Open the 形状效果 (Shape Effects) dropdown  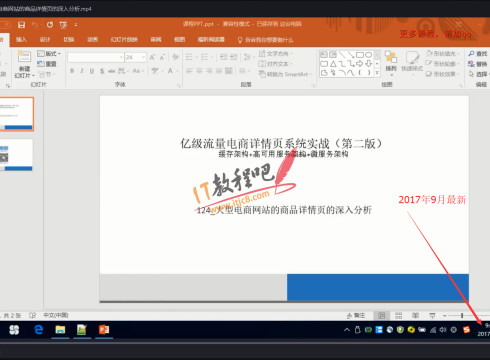443,74
